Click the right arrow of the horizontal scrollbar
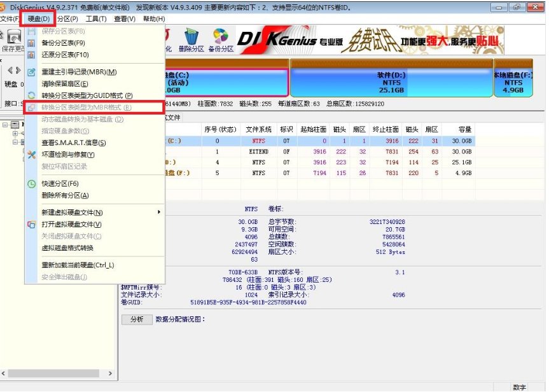 pos(110,374)
